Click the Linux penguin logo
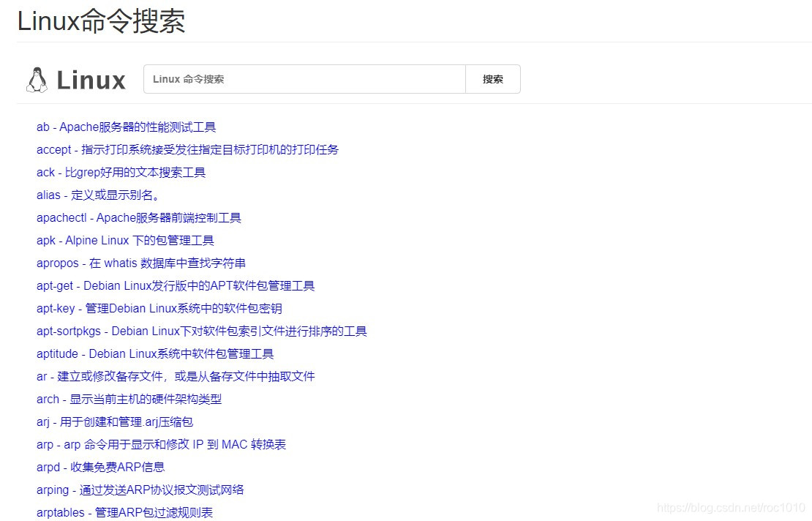 pyautogui.click(x=37, y=80)
